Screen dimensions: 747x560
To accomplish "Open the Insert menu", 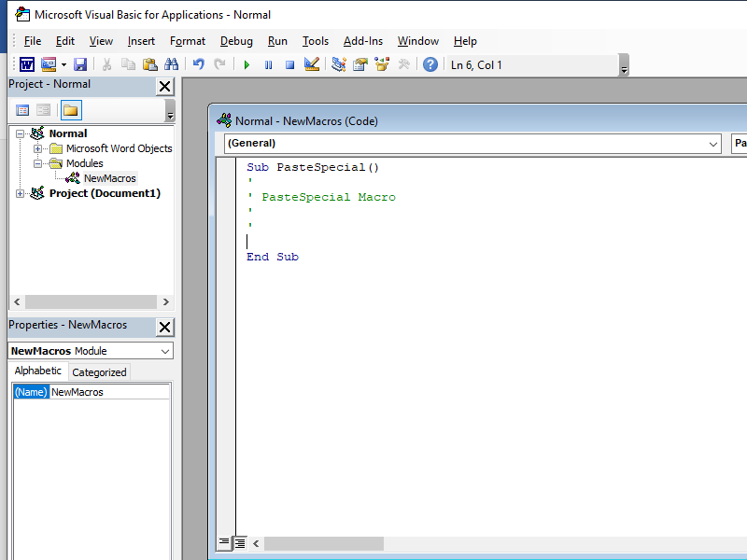I will (x=141, y=41).
